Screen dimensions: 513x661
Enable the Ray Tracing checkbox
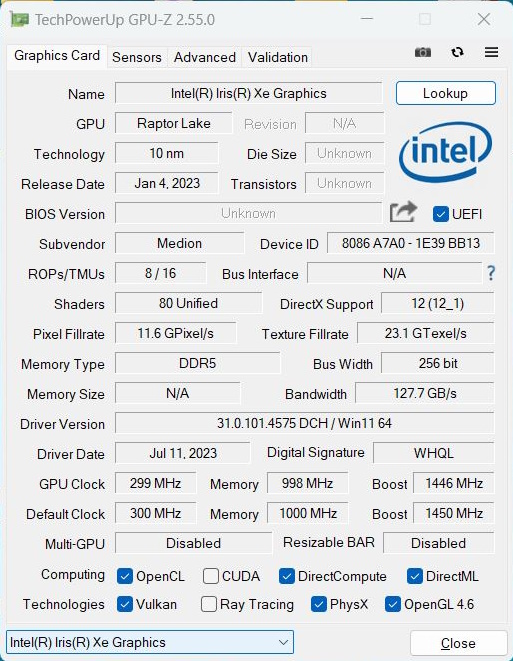209,604
